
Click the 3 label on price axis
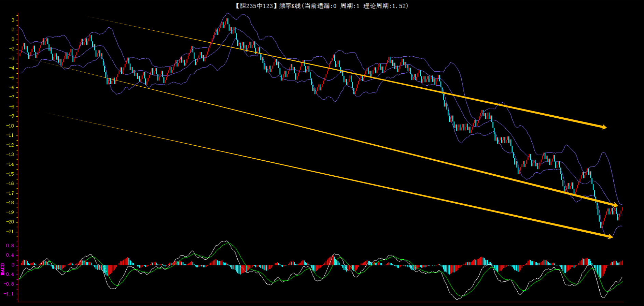point(13,20)
